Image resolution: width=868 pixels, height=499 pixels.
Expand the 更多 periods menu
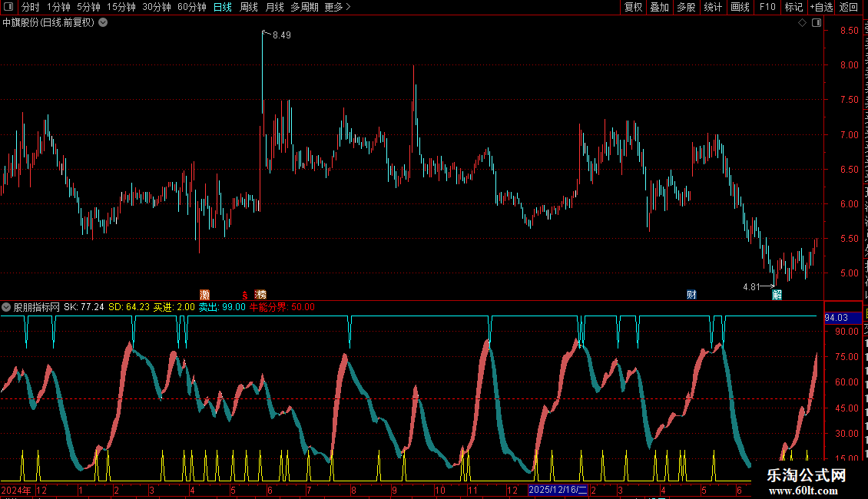[337, 7]
